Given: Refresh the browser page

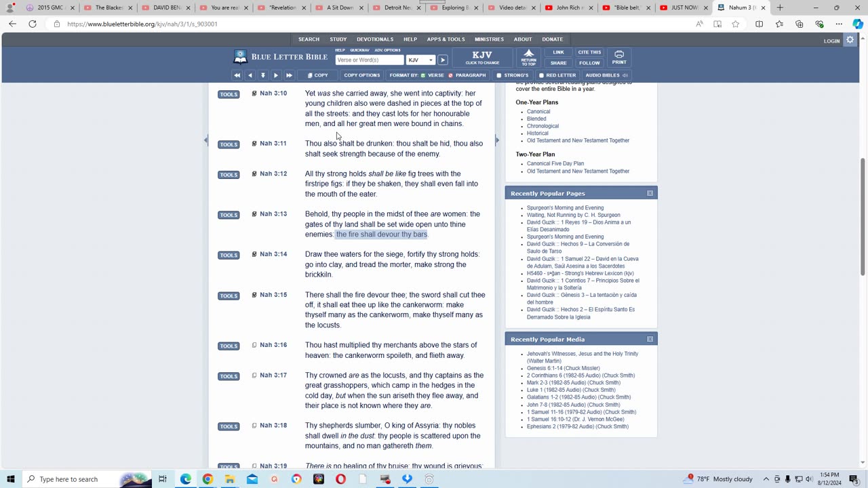Looking at the screenshot, I should pos(32,24).
